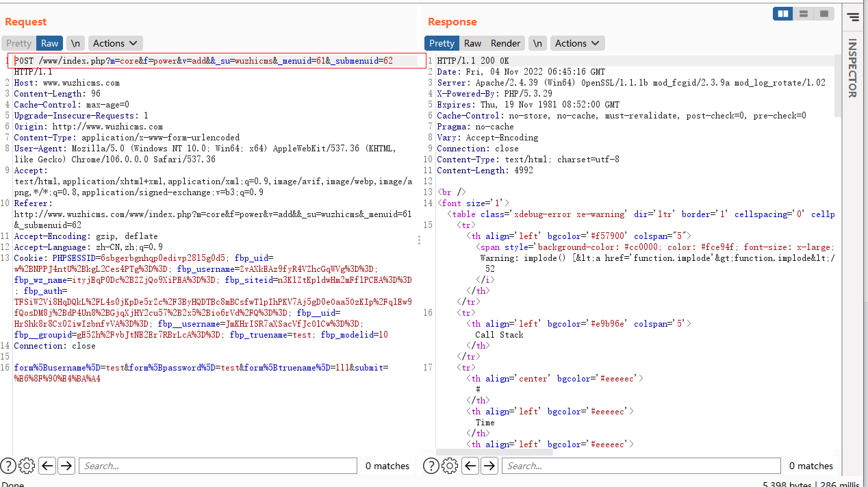Click the Request Connection: close header
The width and height of the screenshot is (868, 487).
pos(55,346)
